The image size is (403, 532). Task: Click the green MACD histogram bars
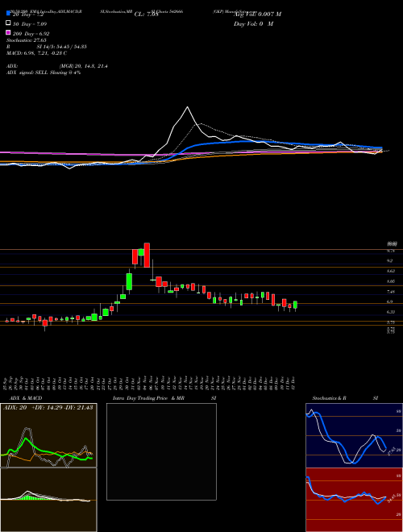30,497
